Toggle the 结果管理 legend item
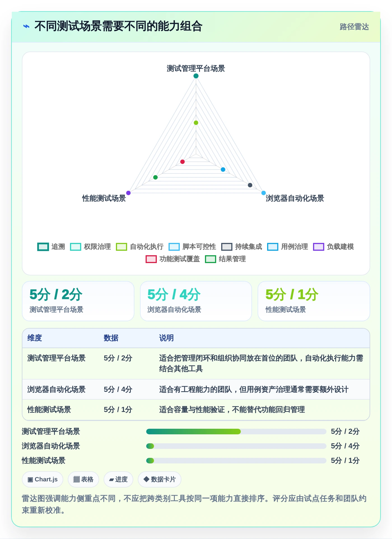 225,259
